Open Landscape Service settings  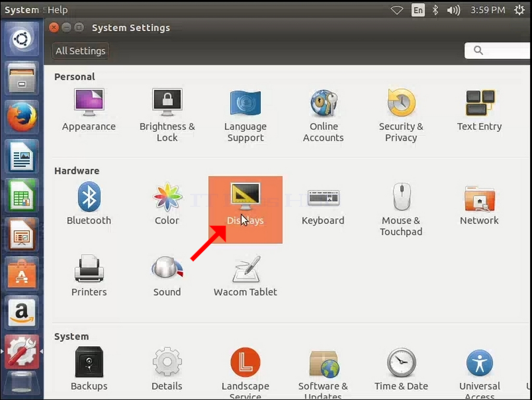[245, 373]
